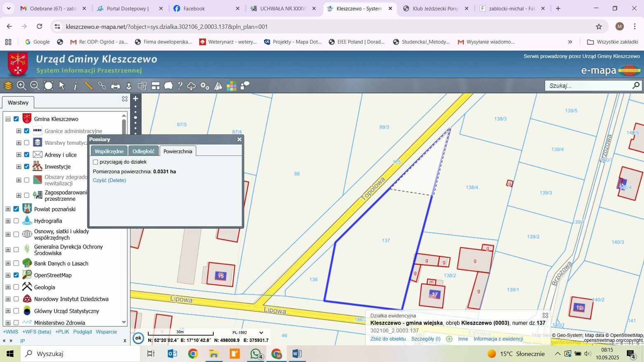Toggle the Gmina Kleszczewo layer checkbox
Image resolution: width=644 pixels, height=362 pixels.
[x=16, y=119]
